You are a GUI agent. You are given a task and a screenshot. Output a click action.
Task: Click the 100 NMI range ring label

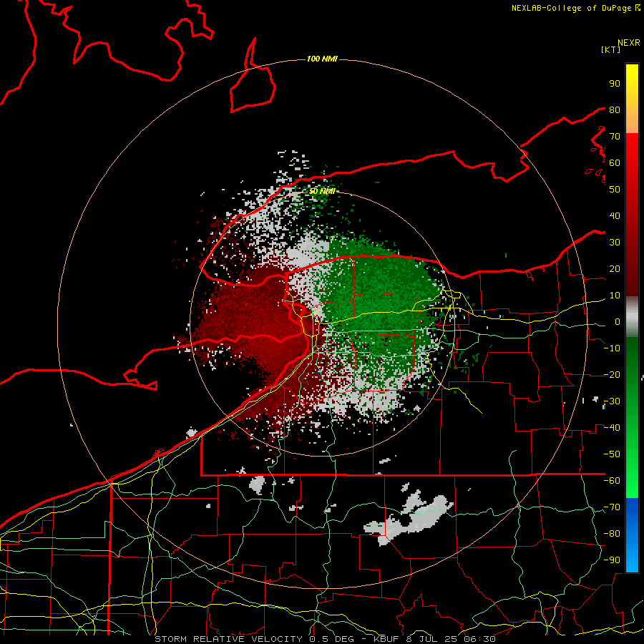pyautogui.click(x=322, y=59)
